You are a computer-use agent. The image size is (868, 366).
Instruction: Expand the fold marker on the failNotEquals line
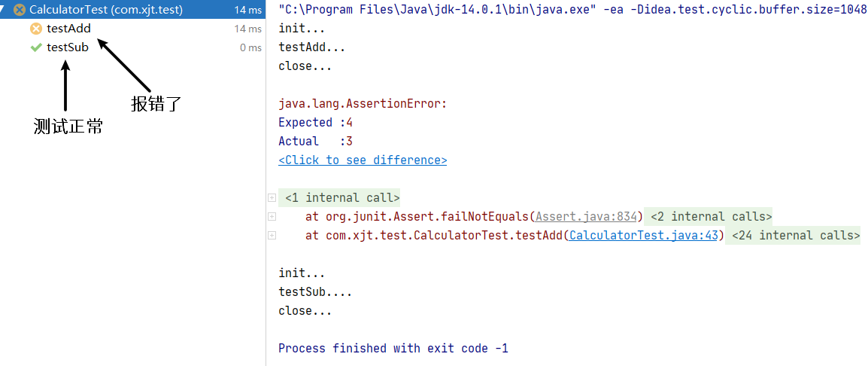[x=272, y=216]
